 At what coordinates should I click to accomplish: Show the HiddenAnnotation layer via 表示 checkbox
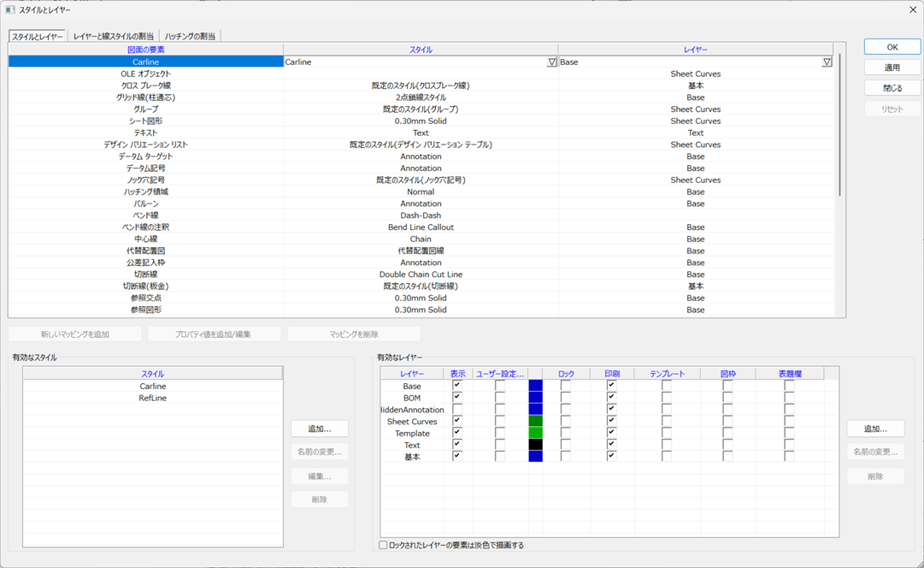(457, 410)
